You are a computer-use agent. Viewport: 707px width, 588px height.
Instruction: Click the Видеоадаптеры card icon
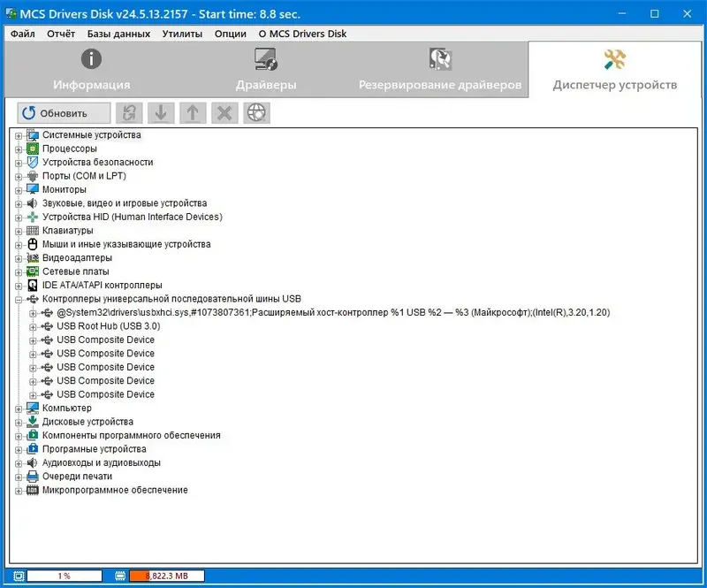tap(33, 258)
